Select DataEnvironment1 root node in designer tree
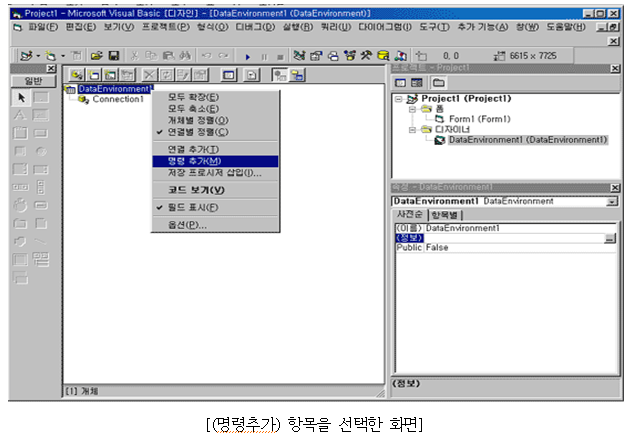The height and width of the screenshot is (442, 631). pyautogui.click(x=114, y=89)
